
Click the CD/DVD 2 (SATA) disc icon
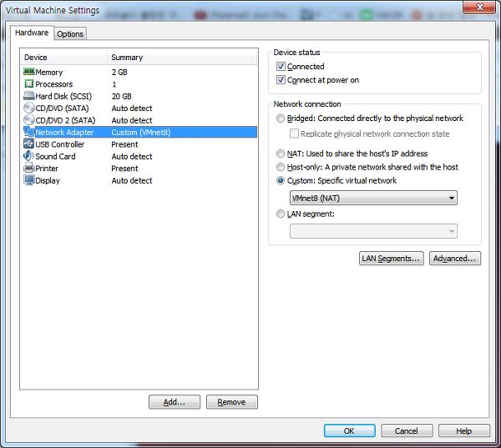tap(28, 120)
